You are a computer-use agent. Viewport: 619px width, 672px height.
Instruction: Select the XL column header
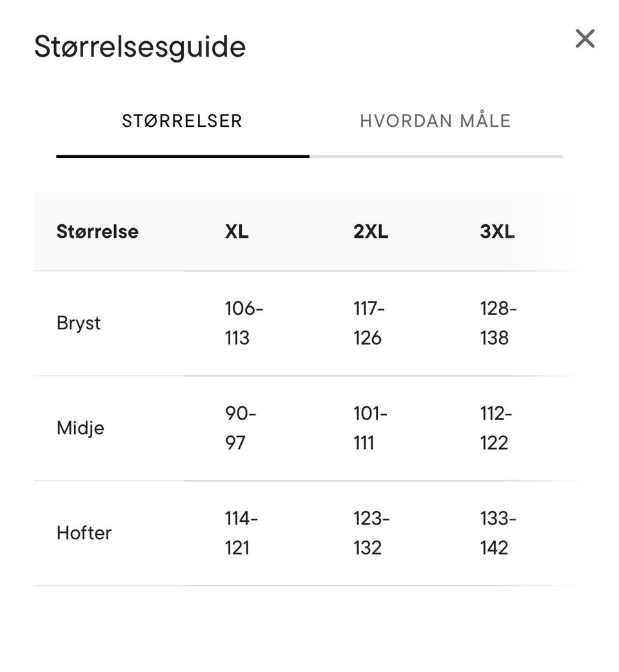[x=237, y=231]
